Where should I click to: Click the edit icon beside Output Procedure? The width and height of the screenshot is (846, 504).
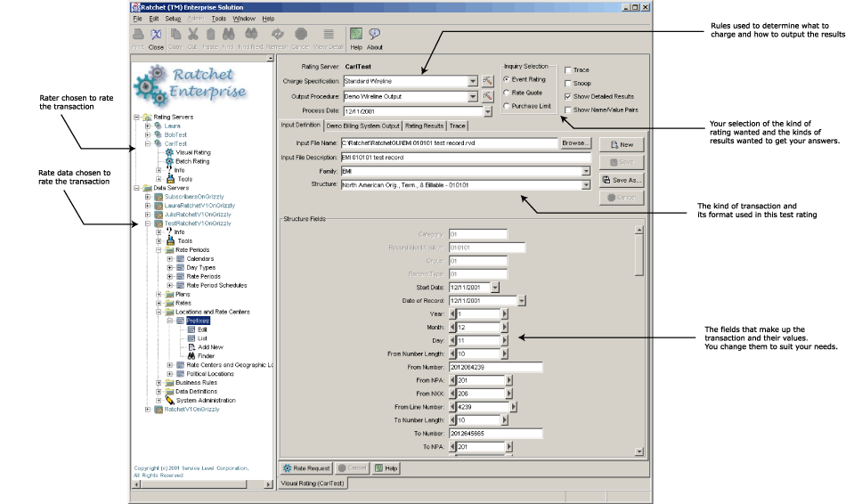487,96
